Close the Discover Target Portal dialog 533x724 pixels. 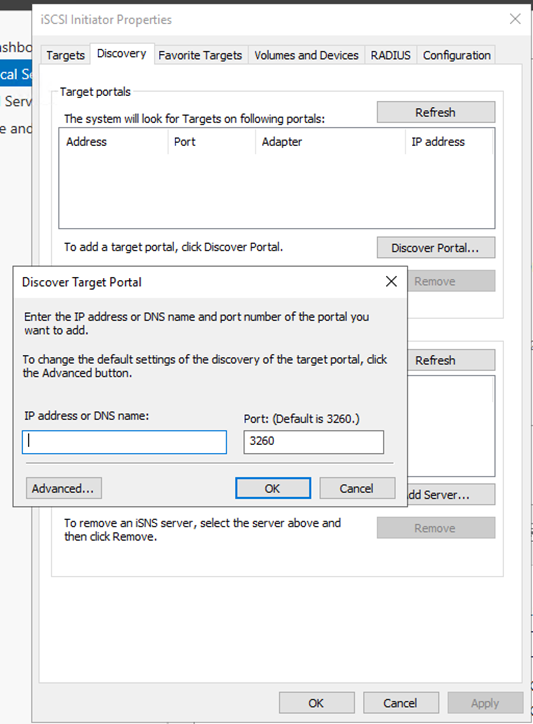[x=391, y=281]
